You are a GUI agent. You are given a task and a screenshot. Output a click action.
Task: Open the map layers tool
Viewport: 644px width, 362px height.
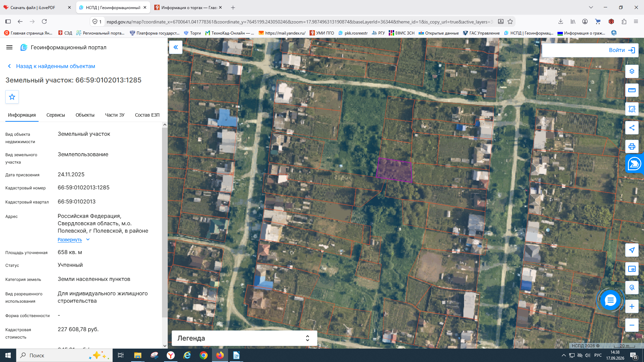pos(632,71)
